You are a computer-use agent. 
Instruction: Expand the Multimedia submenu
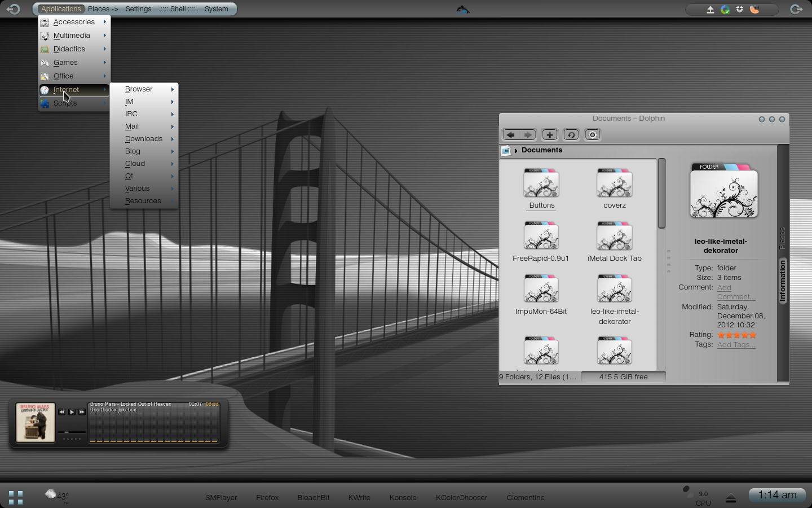click(74, 36)
